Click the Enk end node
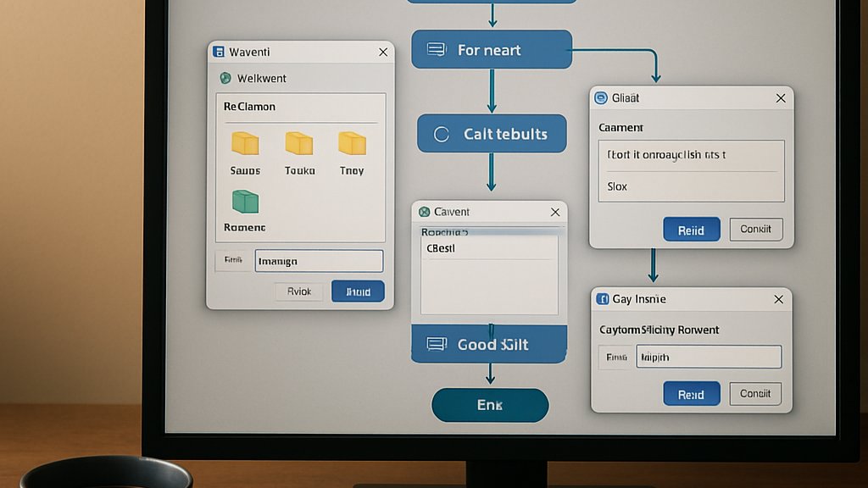868x488 pixels. (490, 405)
